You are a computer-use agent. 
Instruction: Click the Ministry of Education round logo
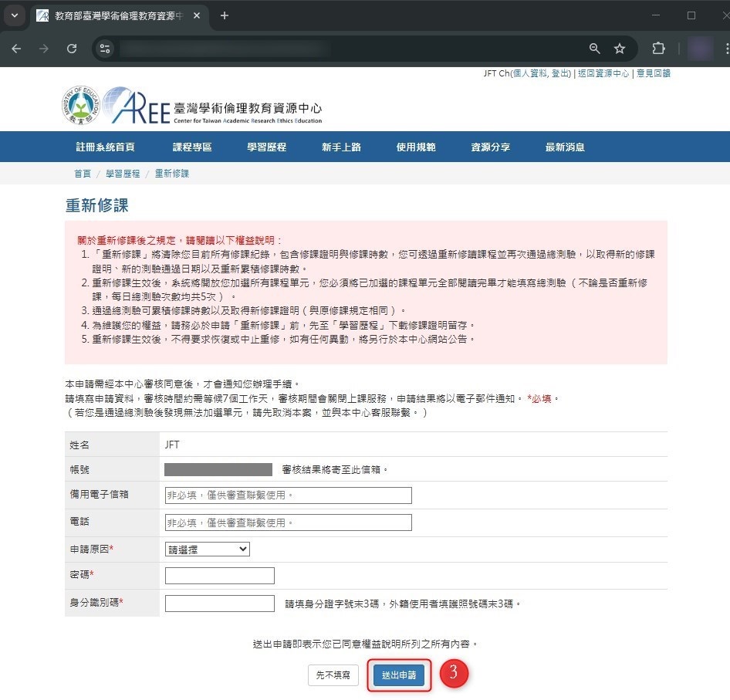pyautogui.click(x=80, y=105)
